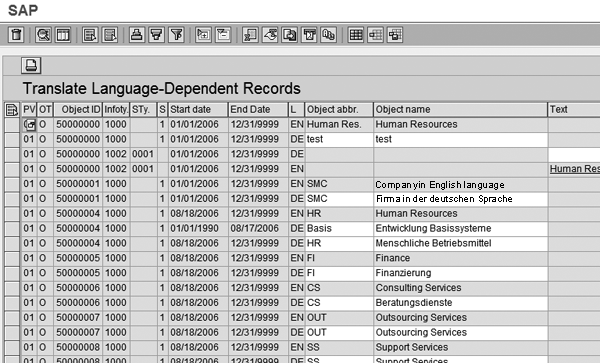600x363 pixels.
Task: Click the 'Start date' column header
Action: click(x=198, y=110)
